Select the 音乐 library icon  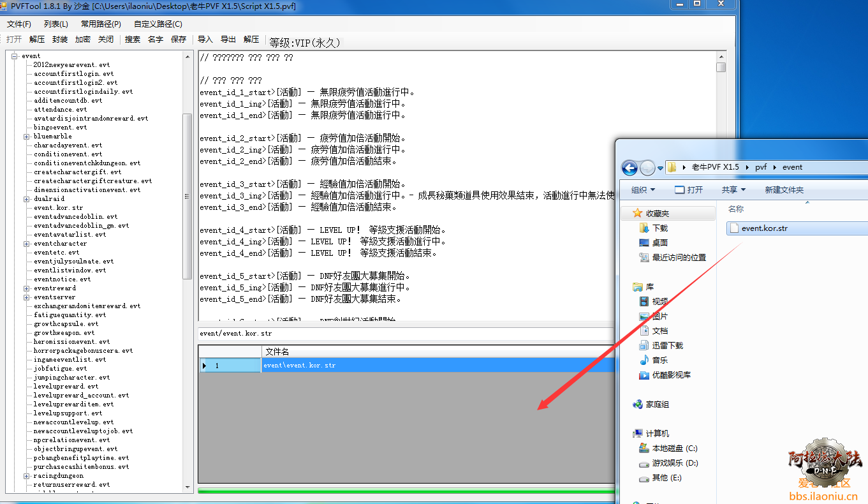click(644, 360)
